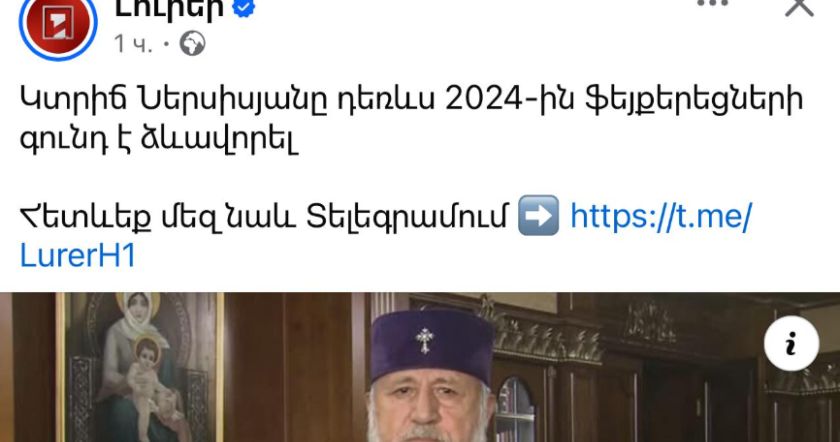Click the blue verified badge beside page name

point(244,8)
